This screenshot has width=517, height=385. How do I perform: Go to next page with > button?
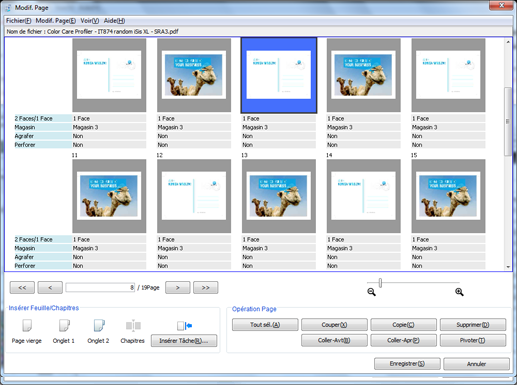click(178, 288)
